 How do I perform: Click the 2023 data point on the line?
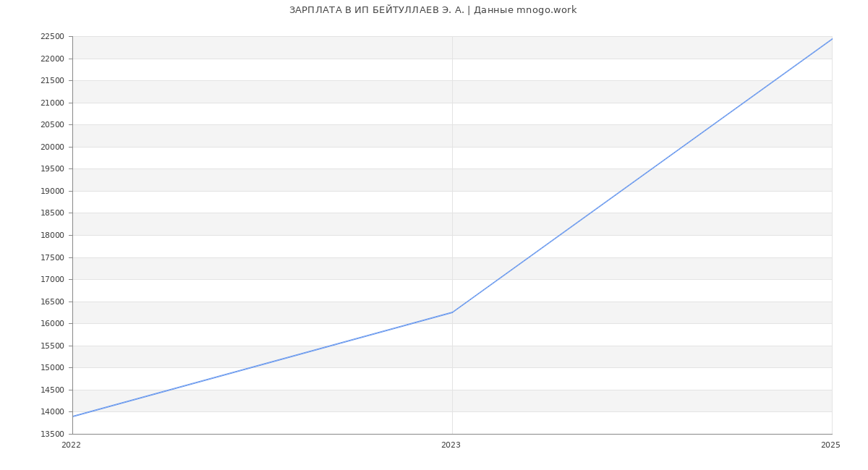[x=452, y=312]
